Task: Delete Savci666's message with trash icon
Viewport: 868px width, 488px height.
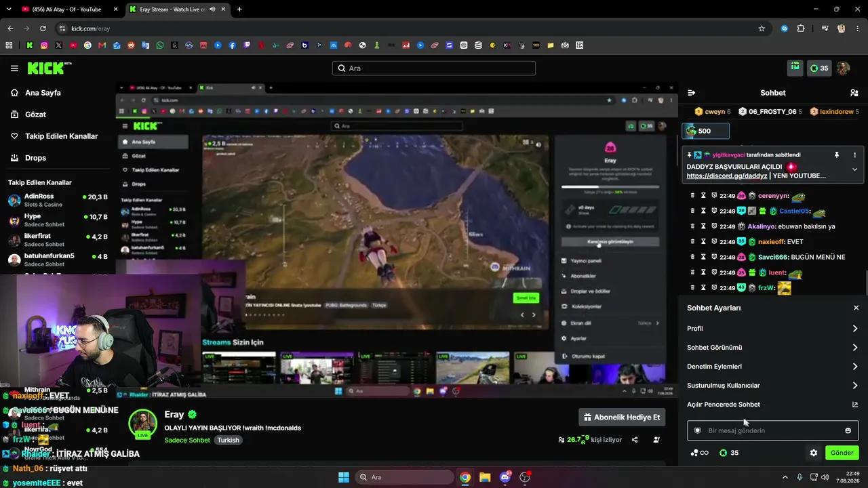Action: pos(692,258)
